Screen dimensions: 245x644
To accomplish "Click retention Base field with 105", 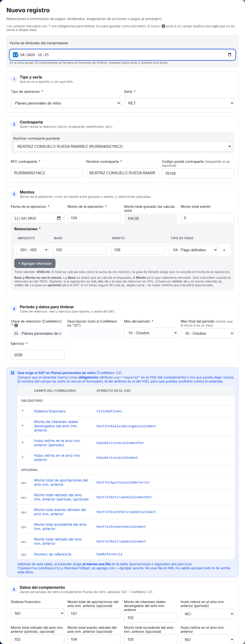I will coord(79,250).
